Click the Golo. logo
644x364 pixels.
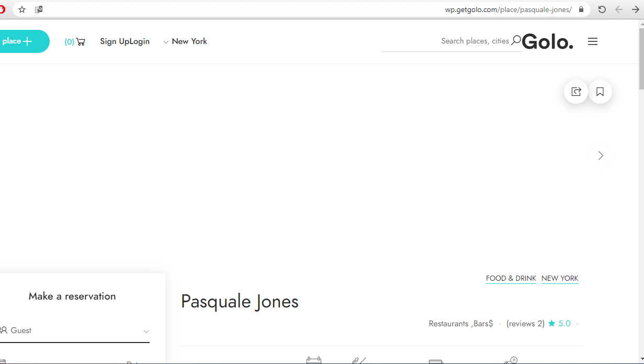547,41
